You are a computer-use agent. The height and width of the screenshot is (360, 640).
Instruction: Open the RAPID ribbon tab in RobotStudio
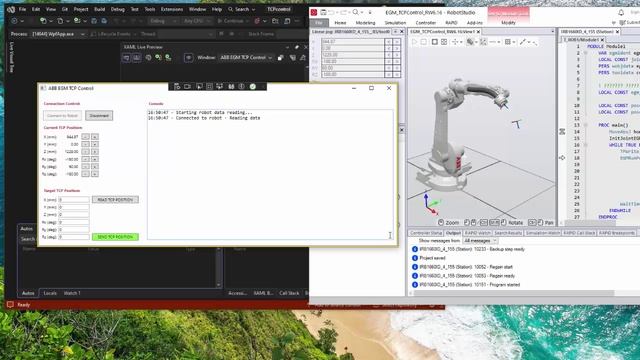(x=451, y=23)
